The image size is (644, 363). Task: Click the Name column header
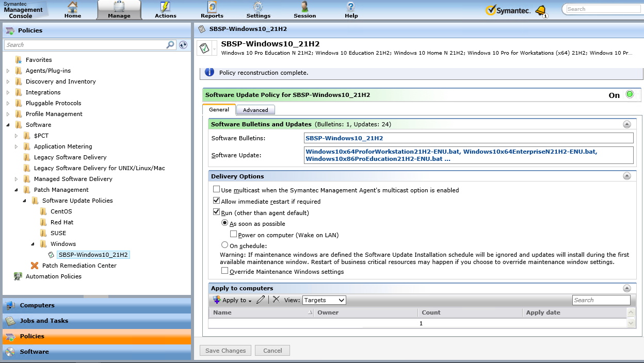point(262,312)
